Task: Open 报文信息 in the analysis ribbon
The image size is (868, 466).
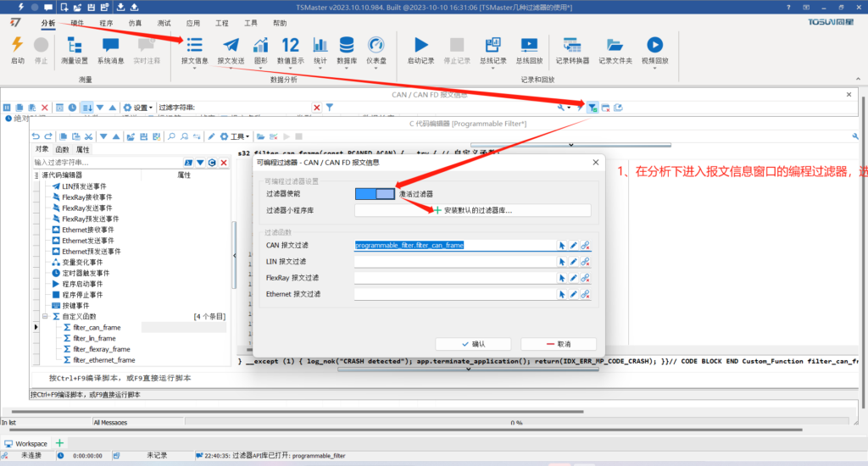Action: (x=194, y=49)
